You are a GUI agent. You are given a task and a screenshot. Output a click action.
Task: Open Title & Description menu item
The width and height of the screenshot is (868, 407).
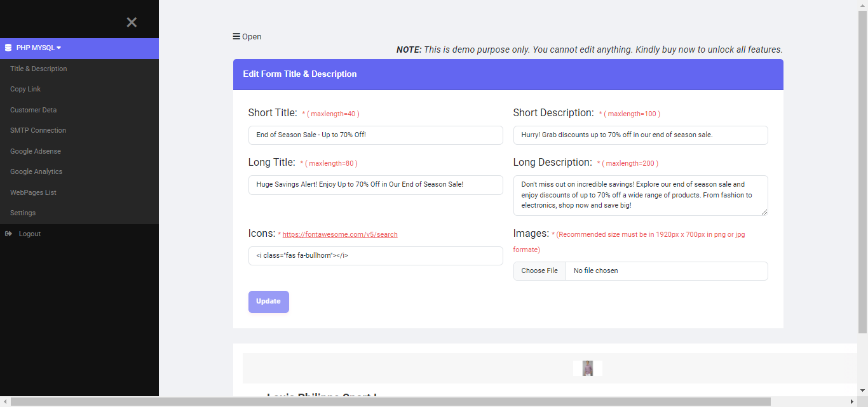(38, 69)
